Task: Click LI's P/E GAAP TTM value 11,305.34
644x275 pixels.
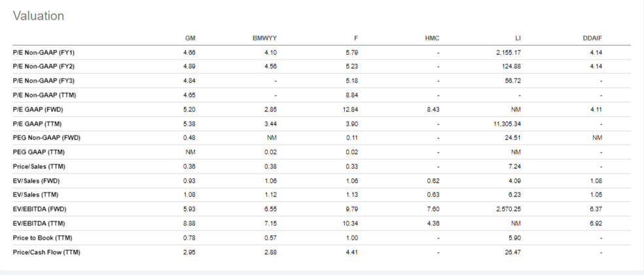Action: coord(507,124)
